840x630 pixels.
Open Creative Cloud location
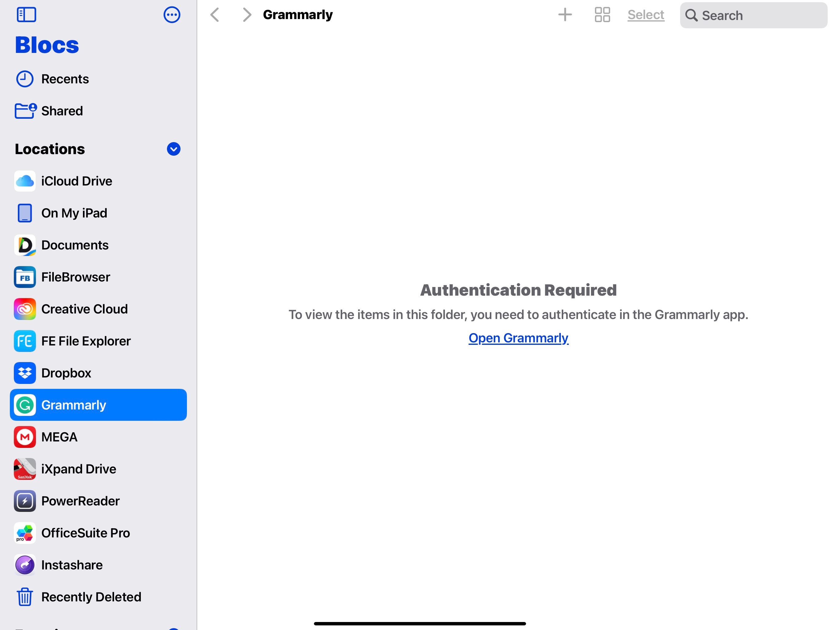click(x=84, y=309)
